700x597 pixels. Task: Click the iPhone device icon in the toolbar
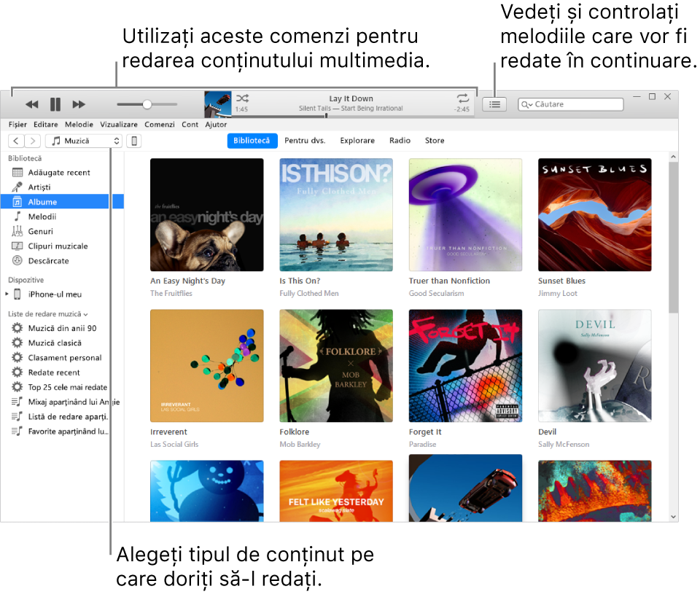click(133, 141)
